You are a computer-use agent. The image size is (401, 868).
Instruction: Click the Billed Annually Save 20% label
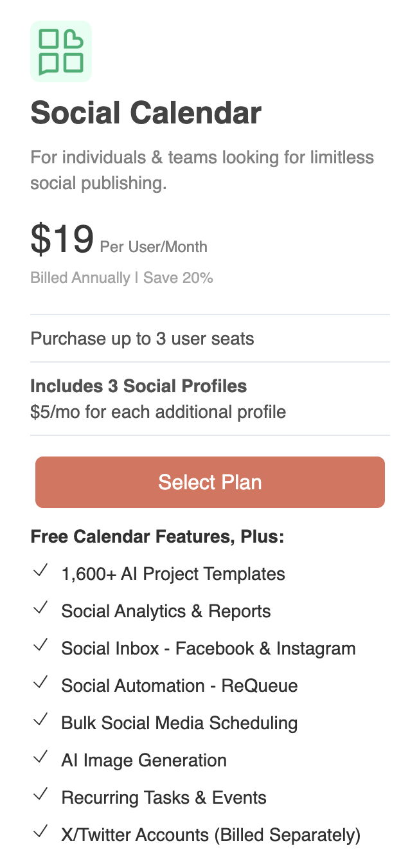121,277
